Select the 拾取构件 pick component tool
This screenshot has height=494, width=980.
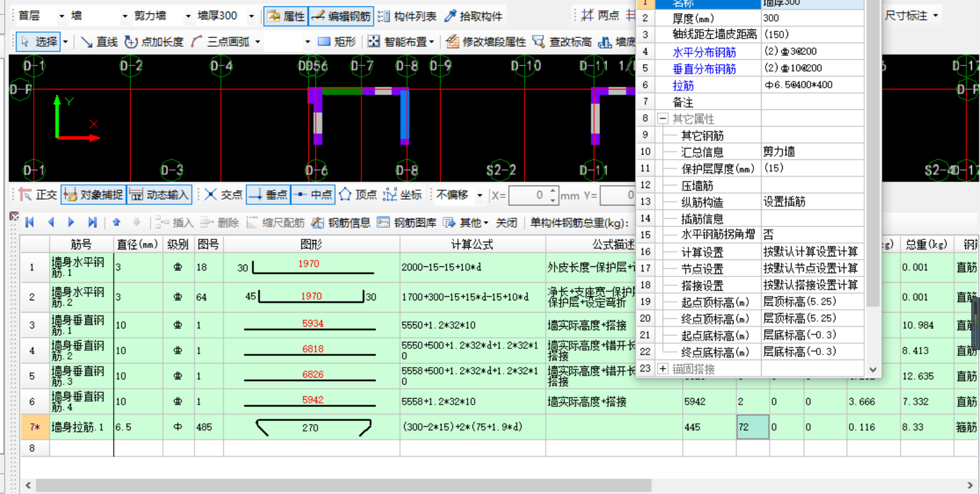tap(474, 16)
